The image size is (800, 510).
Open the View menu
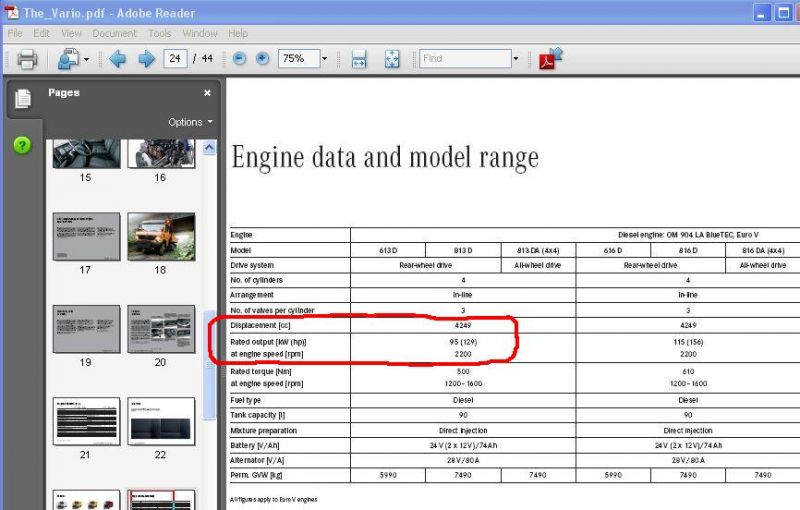tap(71, 33)
